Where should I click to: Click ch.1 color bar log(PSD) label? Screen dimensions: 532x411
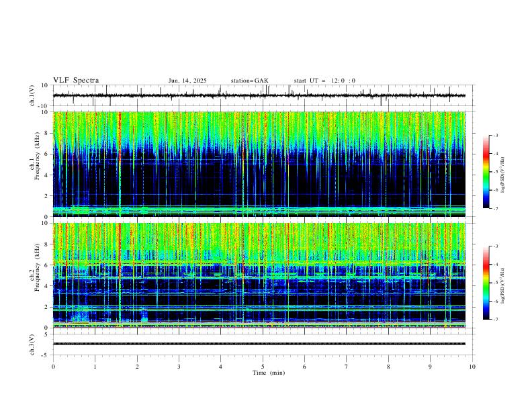point(503,175)
